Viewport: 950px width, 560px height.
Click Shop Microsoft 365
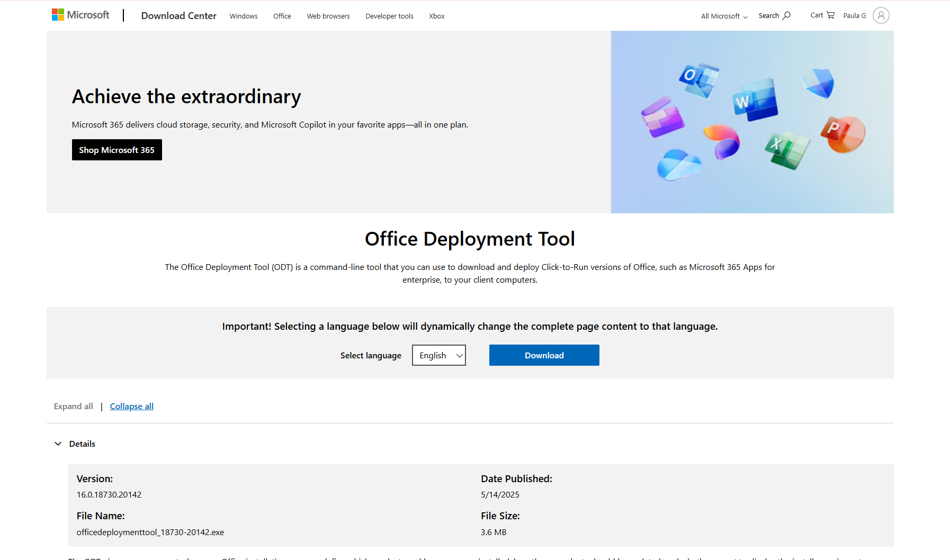pos(116,150)
